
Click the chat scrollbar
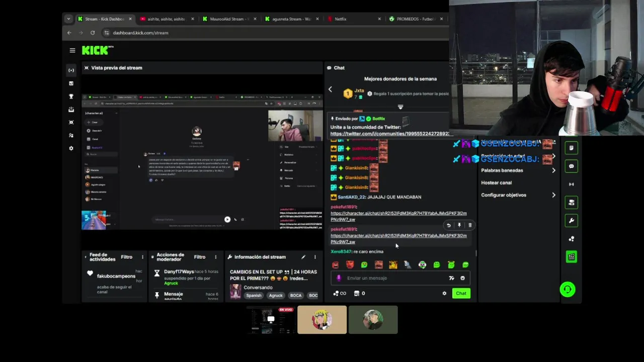point(475,253)
